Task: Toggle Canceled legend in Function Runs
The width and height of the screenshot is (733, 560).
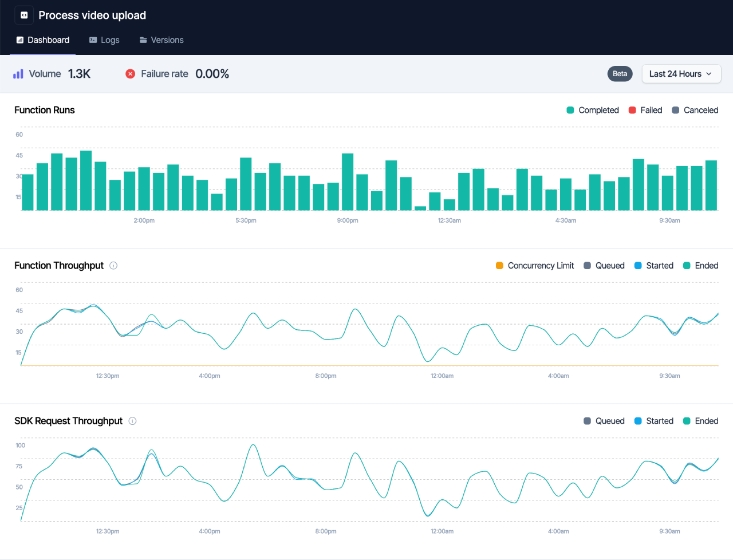Action: click(695, 110)
